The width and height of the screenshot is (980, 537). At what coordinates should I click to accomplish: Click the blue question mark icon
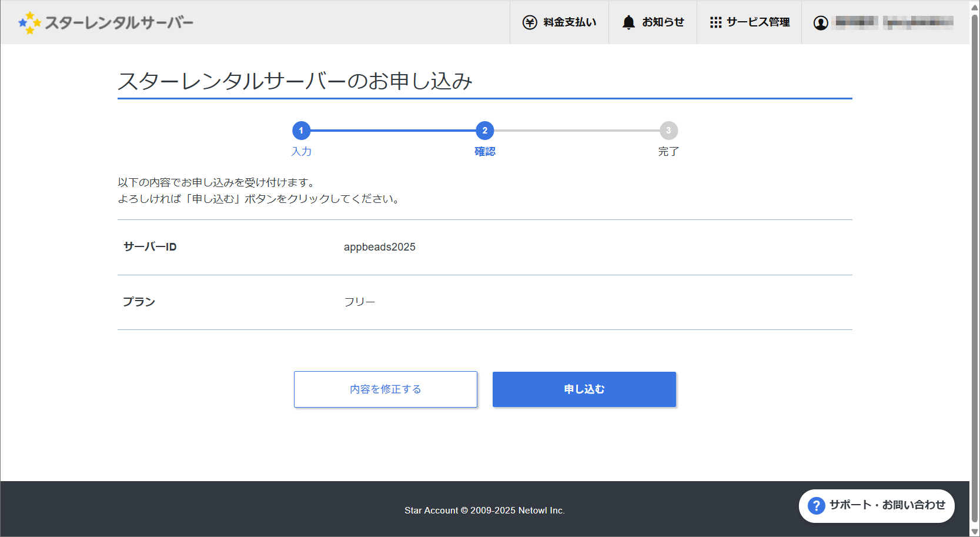pyautogui.click(x=817, y=506)
